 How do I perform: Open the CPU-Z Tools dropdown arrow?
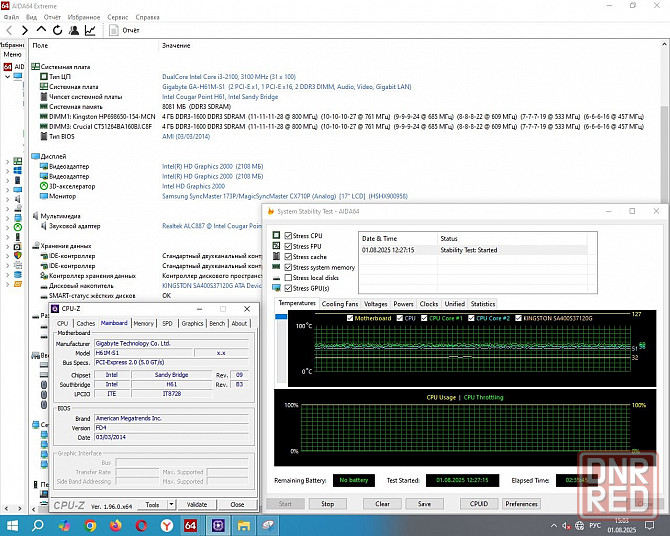tap(171, 505)
